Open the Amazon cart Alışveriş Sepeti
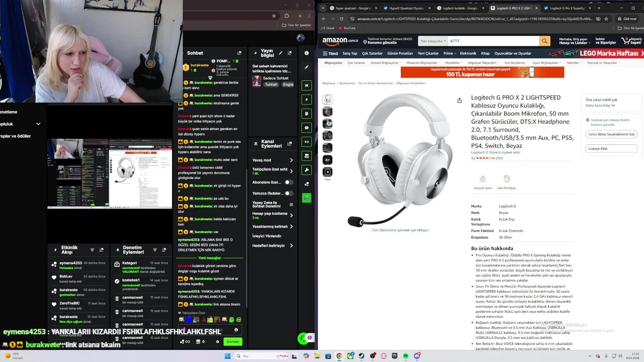The width and height of the screenshot is (644, 362). (x=632, y=41)
